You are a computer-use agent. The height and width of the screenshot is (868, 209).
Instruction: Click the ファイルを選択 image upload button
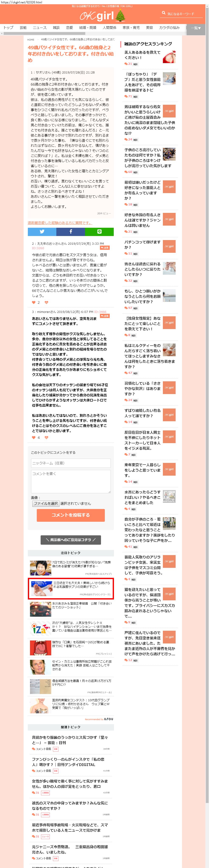click(45, 503)
